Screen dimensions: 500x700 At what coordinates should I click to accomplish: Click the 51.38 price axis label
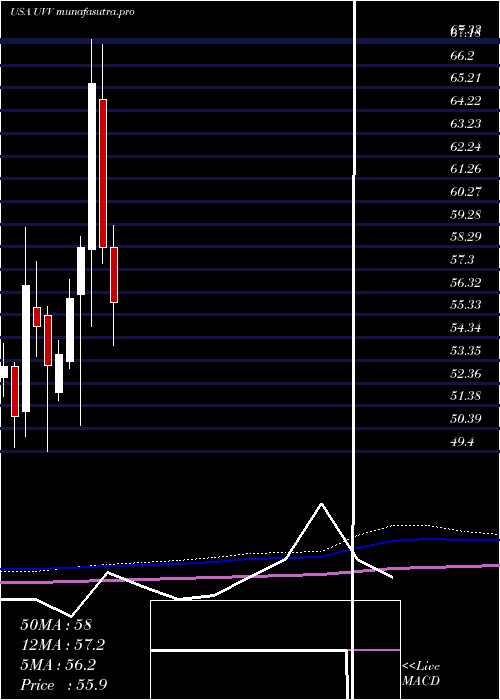(466, 396)
